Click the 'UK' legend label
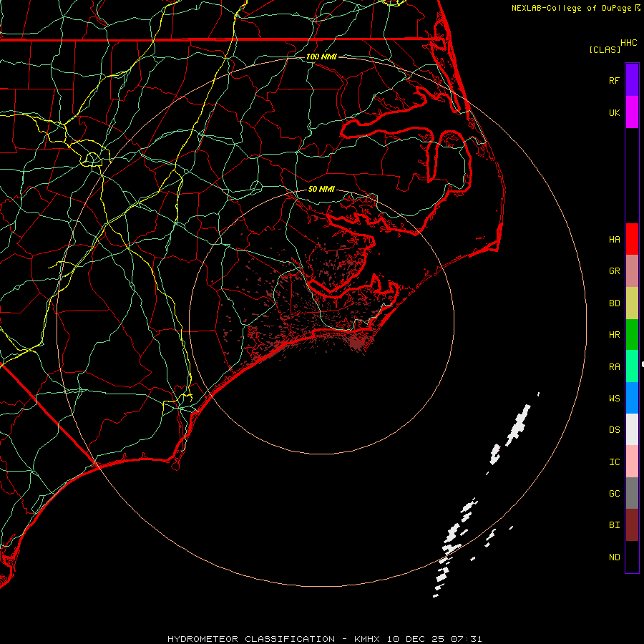Screen dimensions: 644x644 (614, 112)
